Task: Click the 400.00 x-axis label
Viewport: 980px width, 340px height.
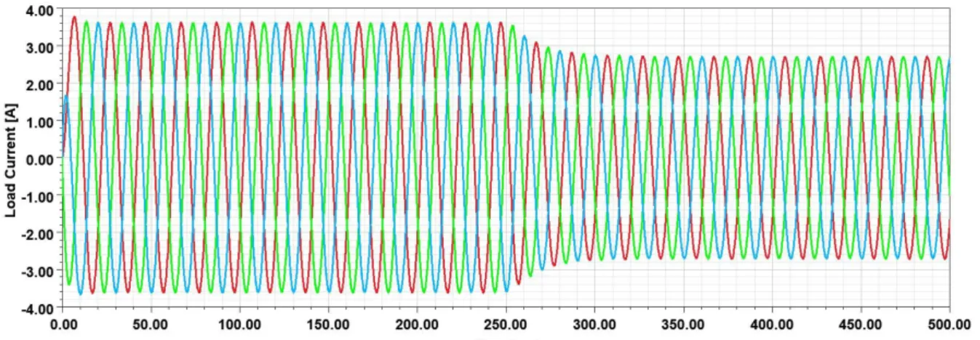Action: 773,323
